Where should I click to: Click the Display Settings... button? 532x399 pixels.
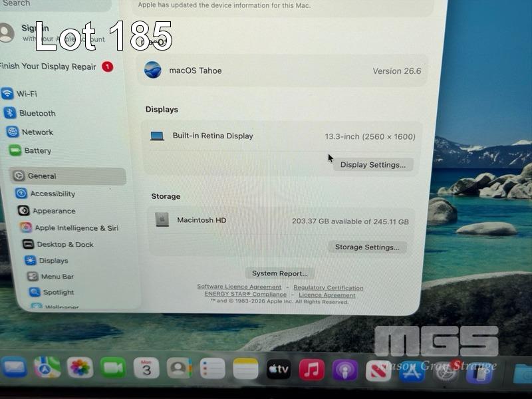(x=373, y=164)
